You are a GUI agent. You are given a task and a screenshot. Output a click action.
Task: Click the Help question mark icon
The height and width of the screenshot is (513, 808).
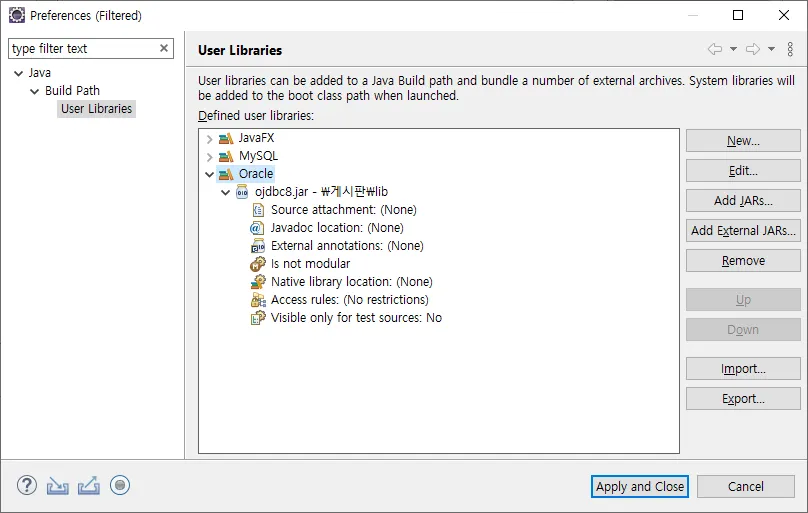(x=27, y=486)
